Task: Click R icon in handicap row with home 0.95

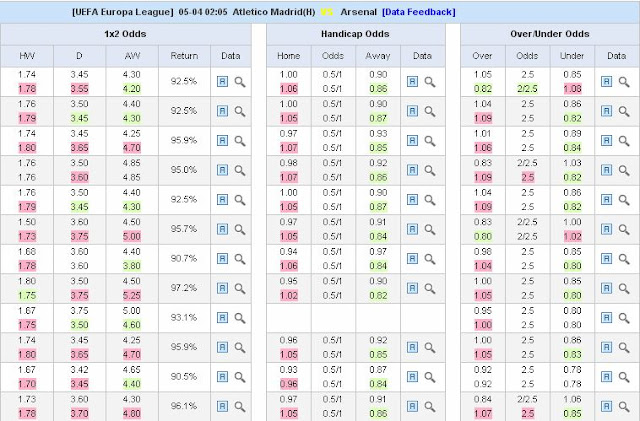Action: pyautogui.click(x=412, y=288)
